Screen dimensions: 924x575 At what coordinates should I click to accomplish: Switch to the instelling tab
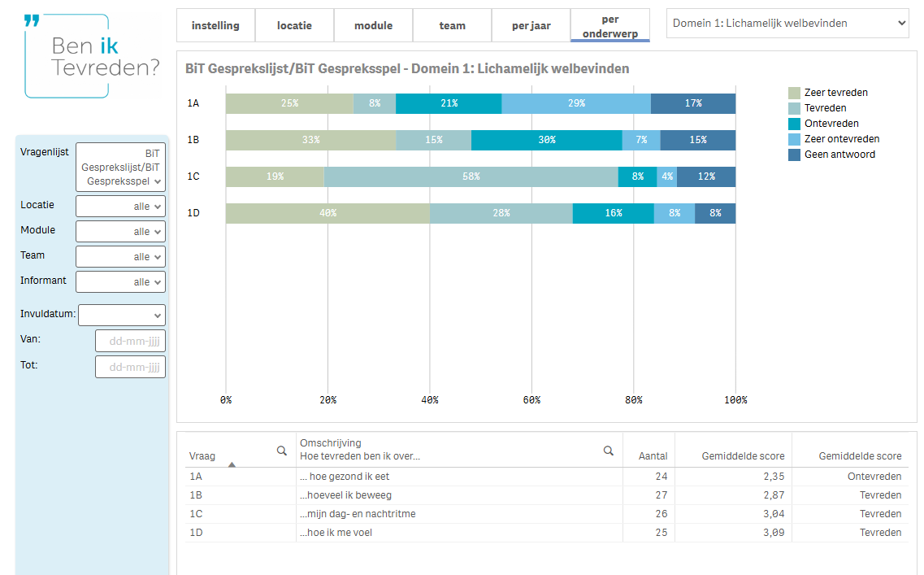coord(215,25)
